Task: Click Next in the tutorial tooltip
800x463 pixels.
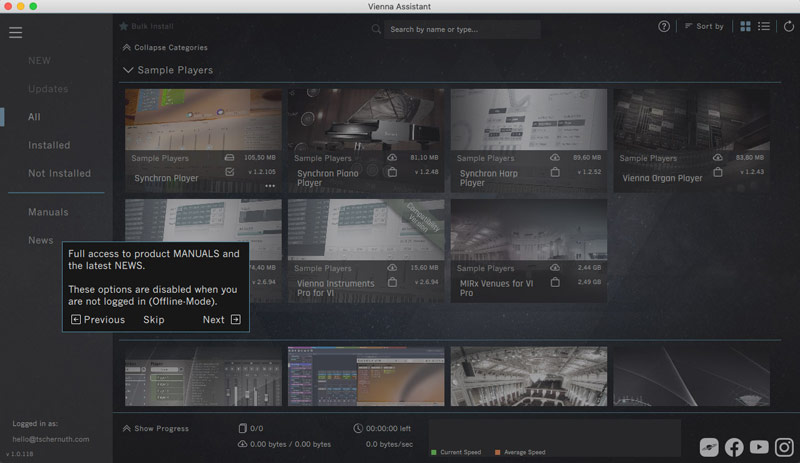Action: coord(221,320)
